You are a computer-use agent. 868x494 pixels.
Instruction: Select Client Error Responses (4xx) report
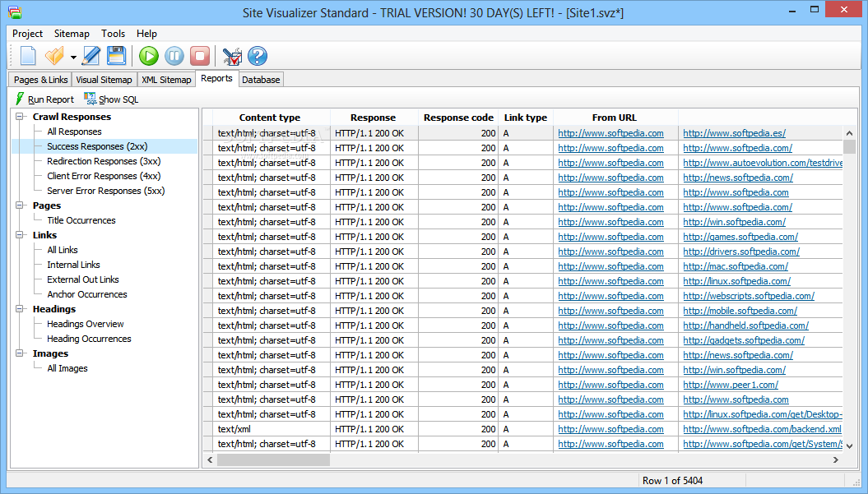click(x=104, y=176)
